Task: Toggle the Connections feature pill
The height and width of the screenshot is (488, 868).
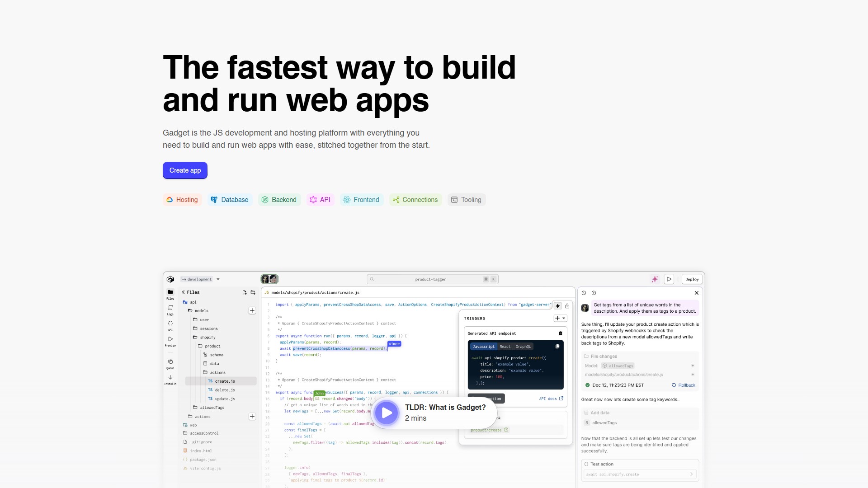Action: point(415,199)
